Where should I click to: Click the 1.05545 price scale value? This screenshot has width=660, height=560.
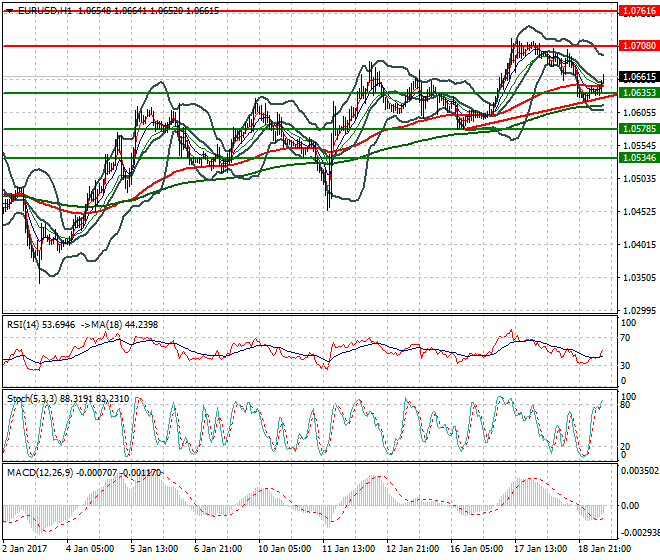pyautogui.click(x=639, y=146)
